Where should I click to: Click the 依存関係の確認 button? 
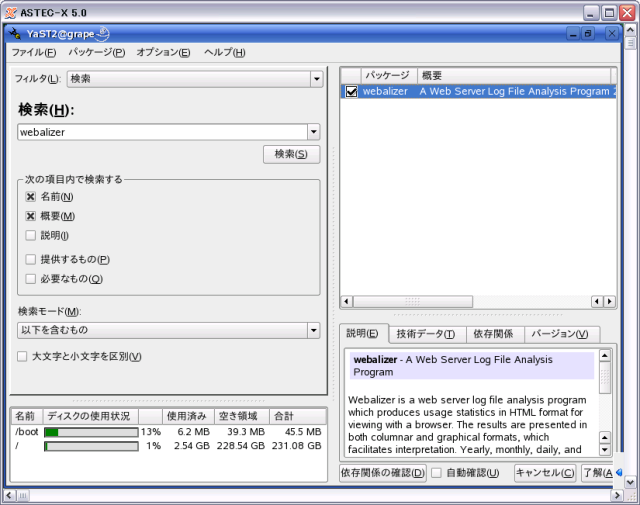pyautogui.click(x=383, y=473)
